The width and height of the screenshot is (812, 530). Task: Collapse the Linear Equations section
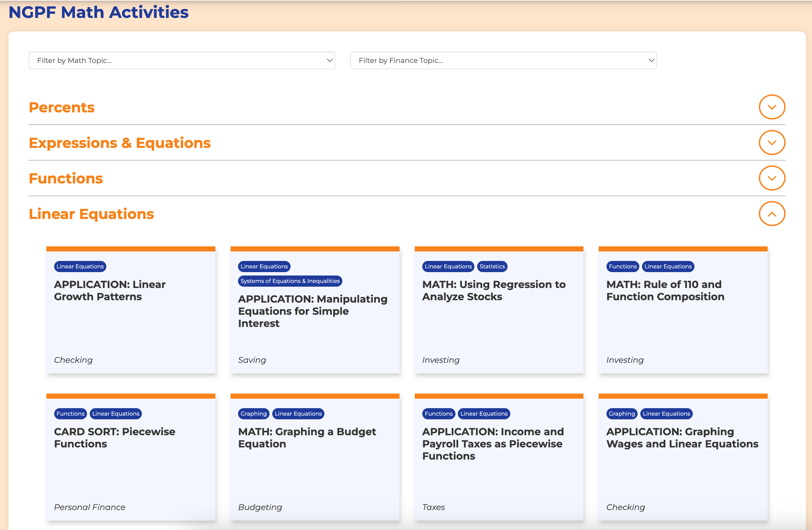tap(771, 214)
